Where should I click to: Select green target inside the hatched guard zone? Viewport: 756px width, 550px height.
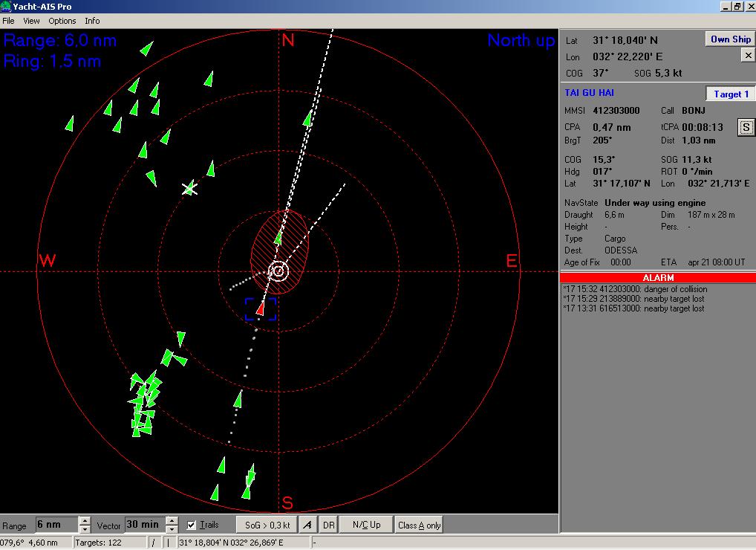[x=278, y=237]
